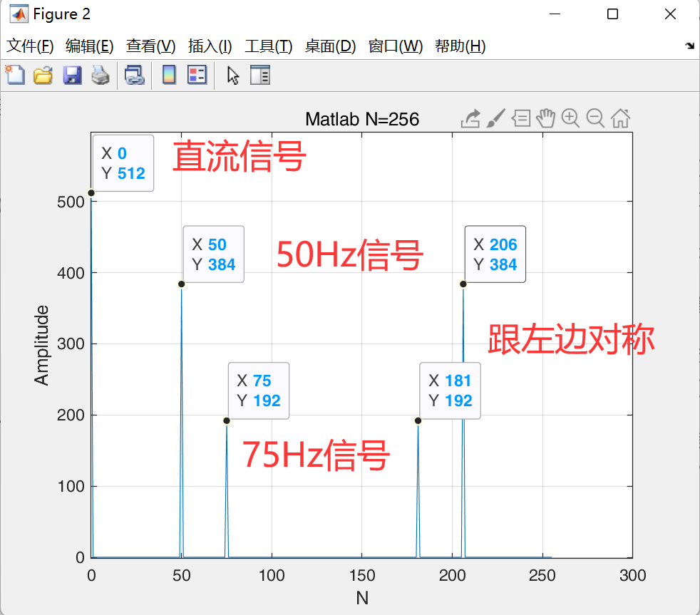The height and width of the screenshot is (615, 700).
Task: Open the Property Inspector panel
Action: [x=261, y=75]
